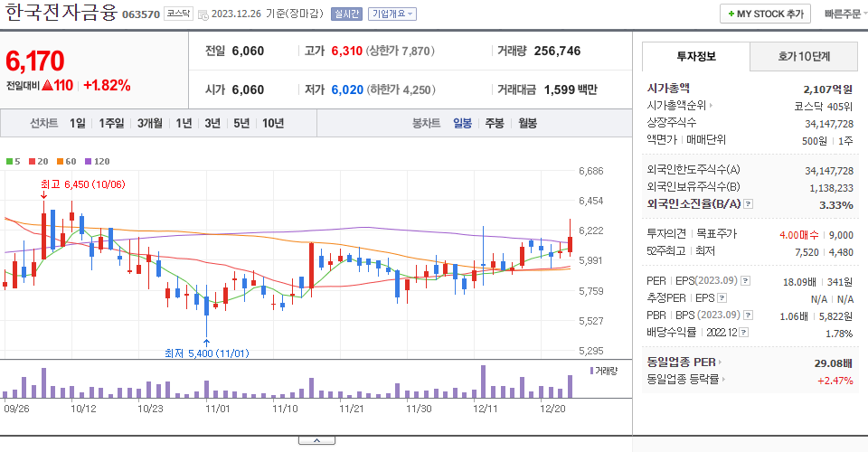Select the 3년 line chart period
This screenshot has width=868, height=452.
point(212,123)
